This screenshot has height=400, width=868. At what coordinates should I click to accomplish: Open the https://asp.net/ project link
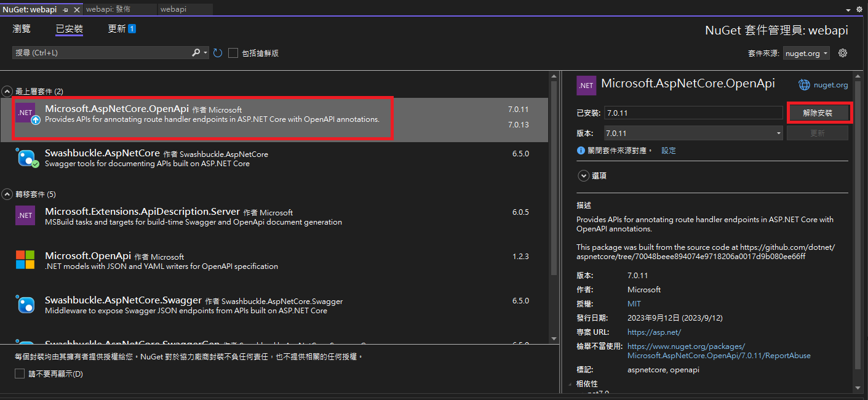[x=645, y=332]
